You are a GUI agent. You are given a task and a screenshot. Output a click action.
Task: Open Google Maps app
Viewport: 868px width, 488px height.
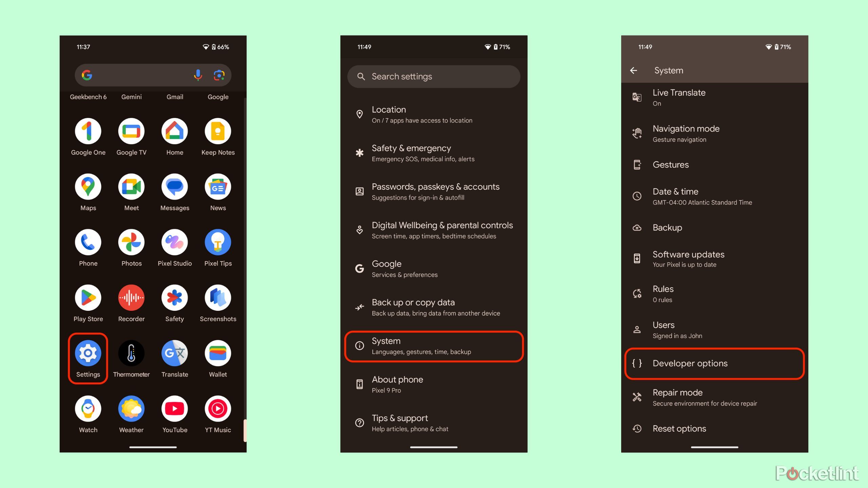pyautogui.click(x=88, y=186)
